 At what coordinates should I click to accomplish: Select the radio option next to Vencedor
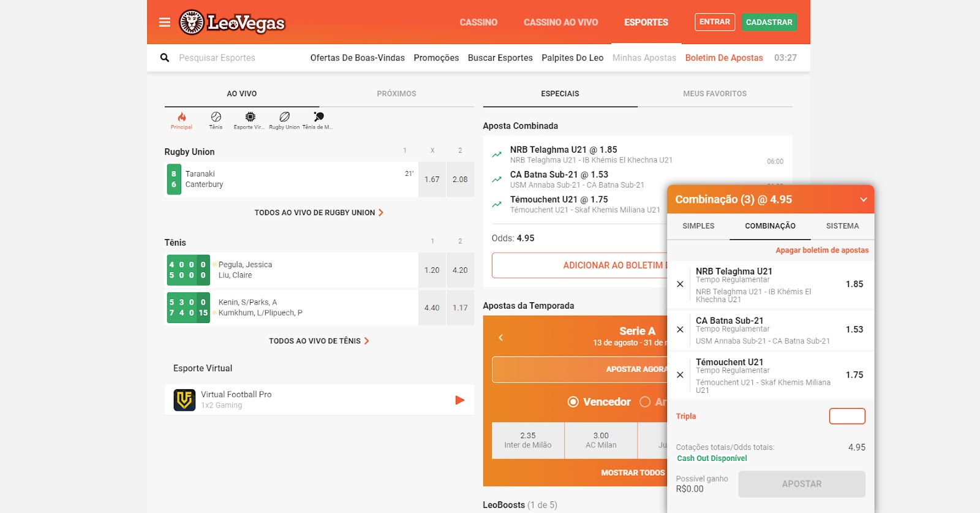pos(645,402)
